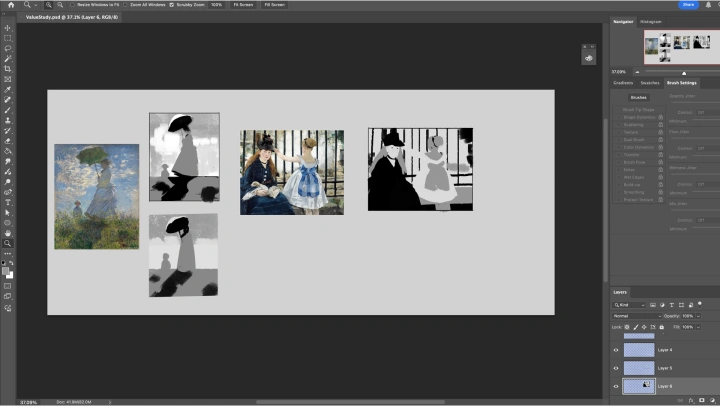Select the Rectangular Marquee tool
This screenshot has width=720, height=406.
(8, 38)
